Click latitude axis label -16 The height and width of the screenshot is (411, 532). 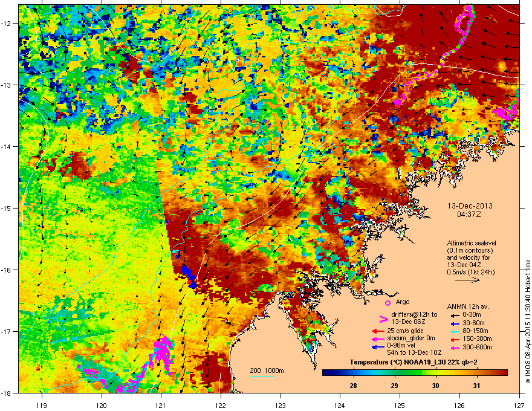(6, 270)
